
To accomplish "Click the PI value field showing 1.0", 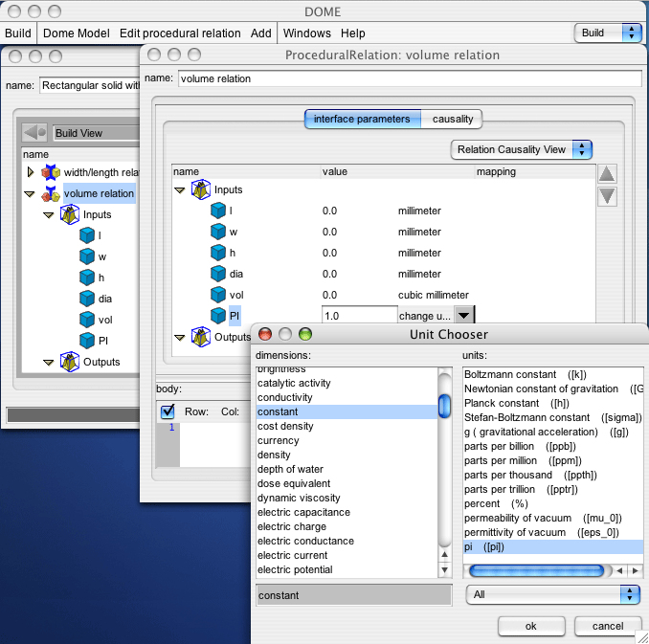I will click(x=359, y=316).
